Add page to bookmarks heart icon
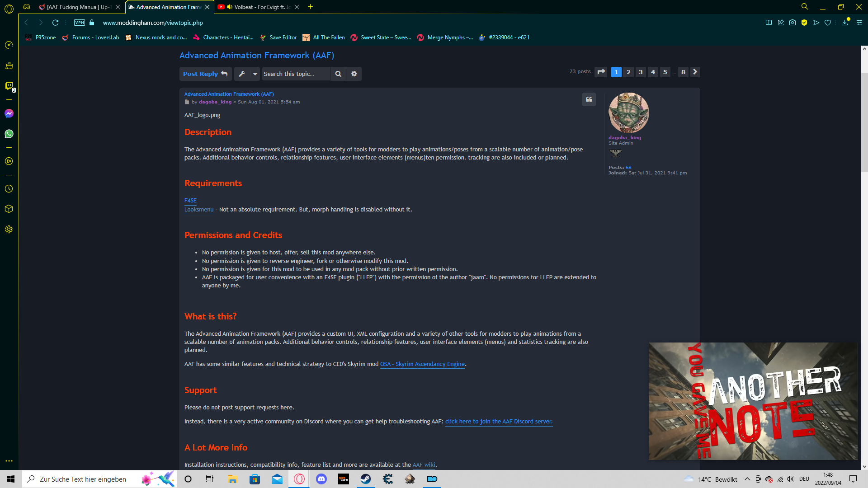The width and height of the screenshot is (868, 488). click(x=828, y=23)
